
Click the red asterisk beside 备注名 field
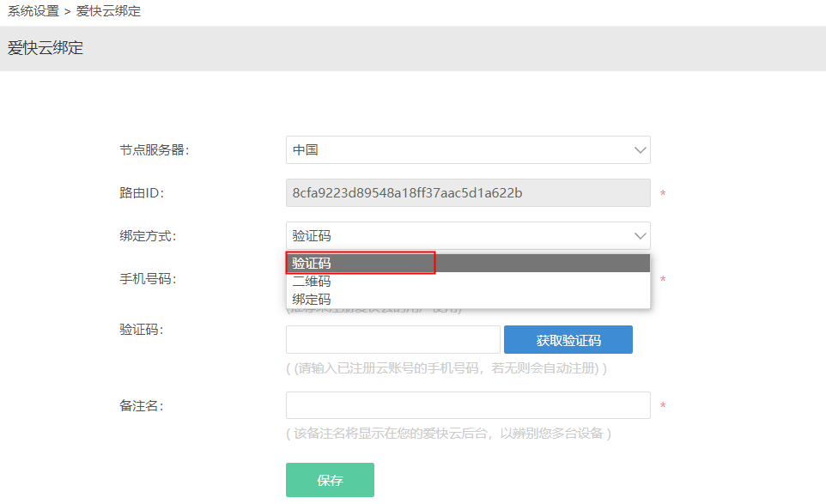(x=663, y=405)
